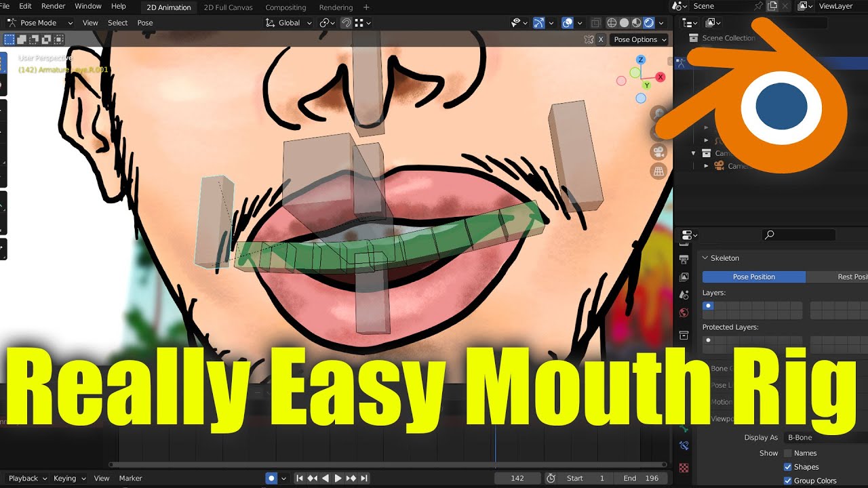
Task: Disable the Group Colors checkbox
Action: 788,481
